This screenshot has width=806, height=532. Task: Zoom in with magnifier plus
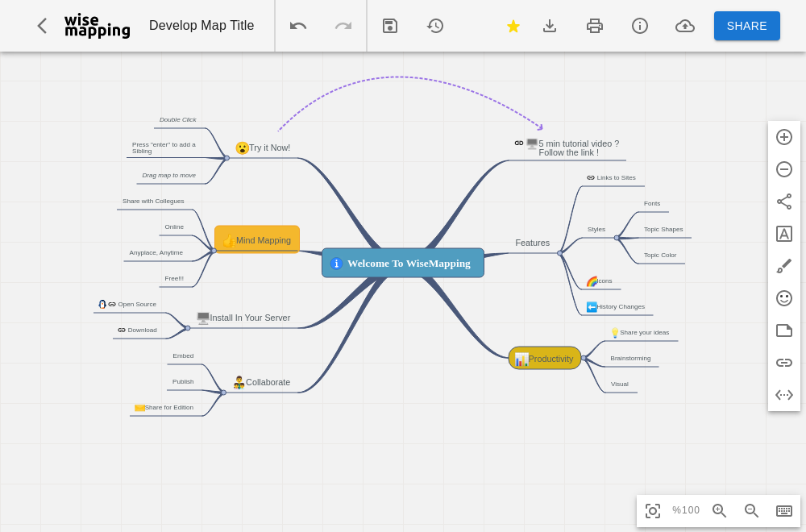[x=719, y=511]
